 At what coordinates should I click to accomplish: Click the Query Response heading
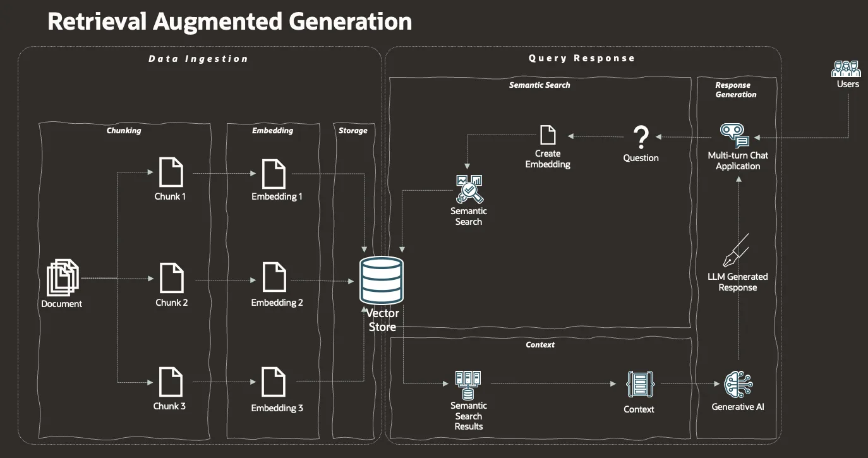582,58
